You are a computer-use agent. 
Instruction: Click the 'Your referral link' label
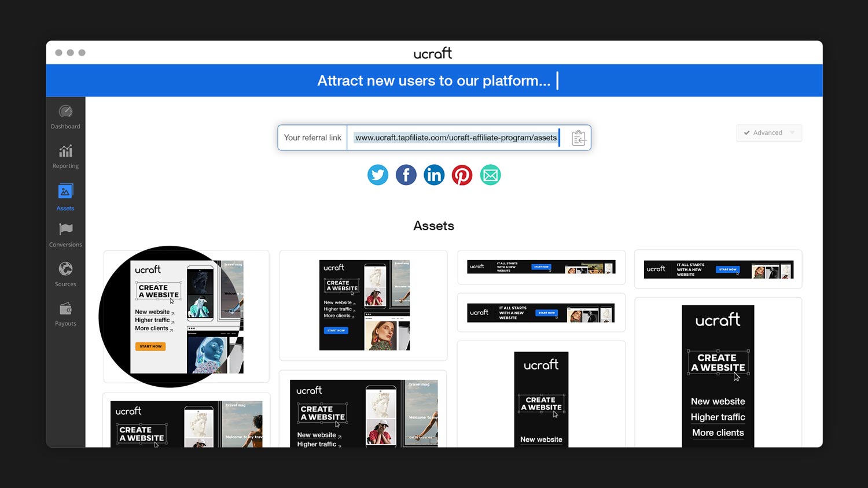coord(312,138)
